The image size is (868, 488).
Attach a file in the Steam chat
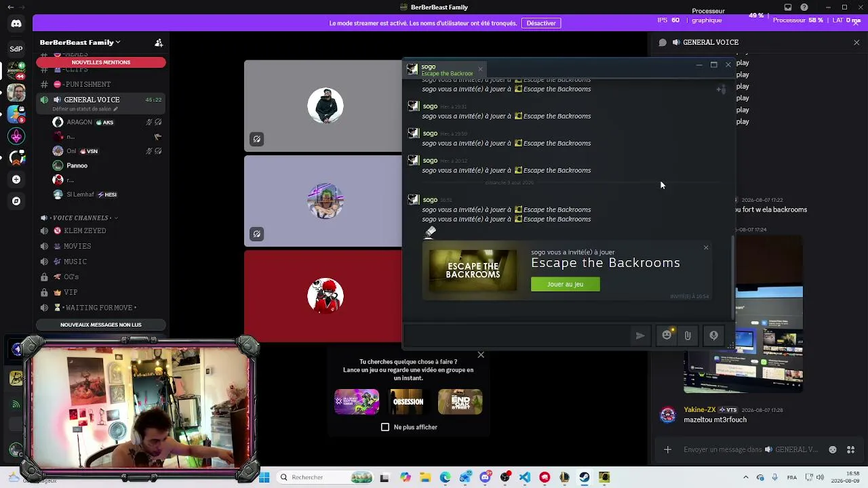click(x=688, y=335)
